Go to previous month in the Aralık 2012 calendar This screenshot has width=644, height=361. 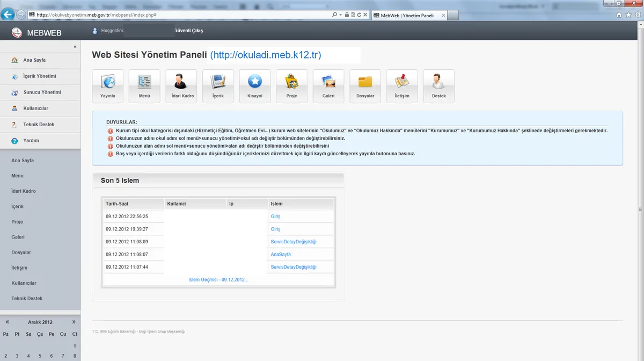(x=8, y=322)
